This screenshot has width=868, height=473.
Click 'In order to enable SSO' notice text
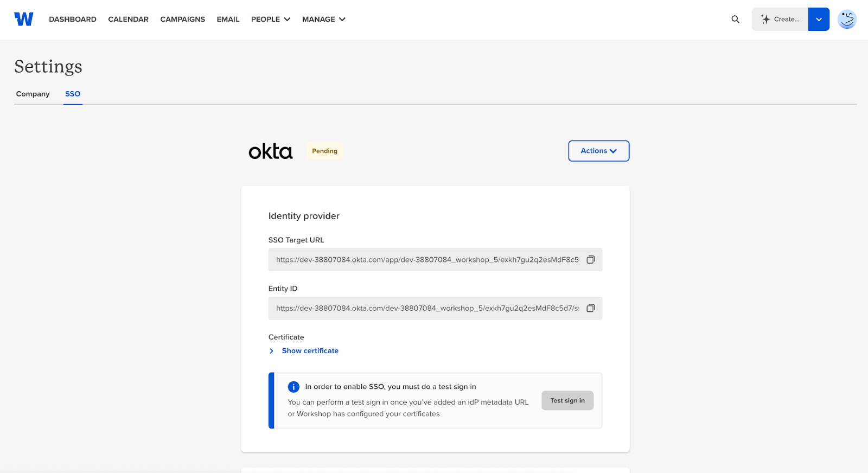click(x=391, y=387)
